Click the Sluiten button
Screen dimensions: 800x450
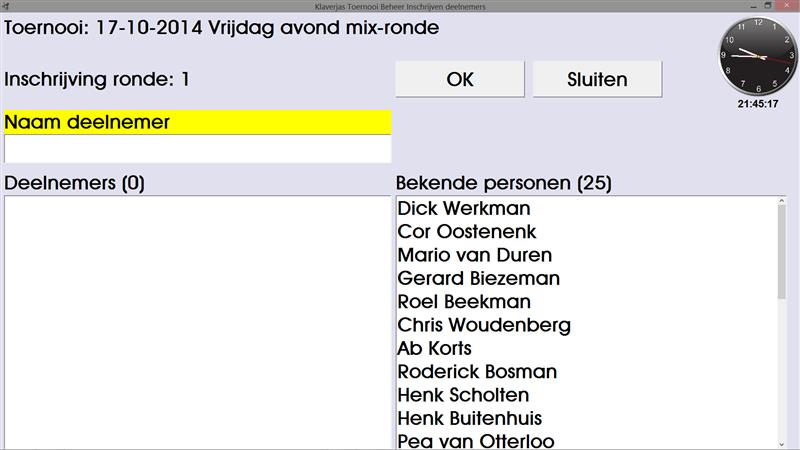pyautogui.click(x=597, y=79)
